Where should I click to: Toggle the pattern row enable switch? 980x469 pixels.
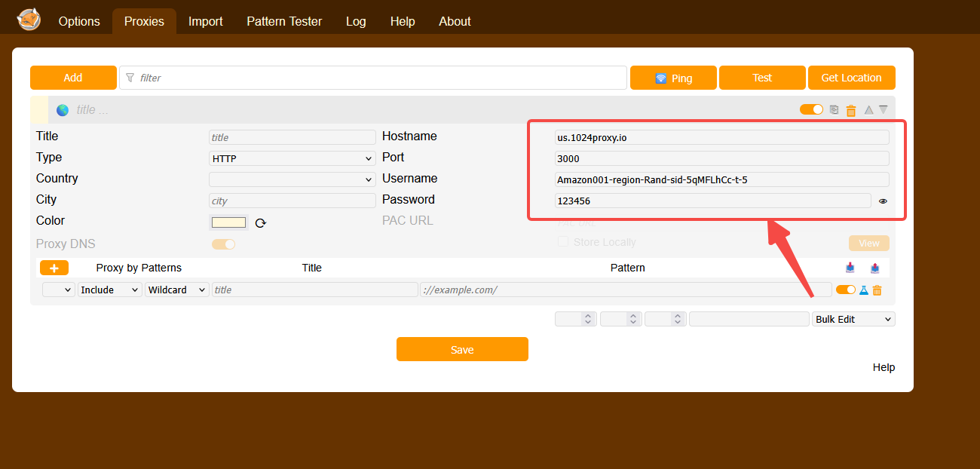pos(845,290)
